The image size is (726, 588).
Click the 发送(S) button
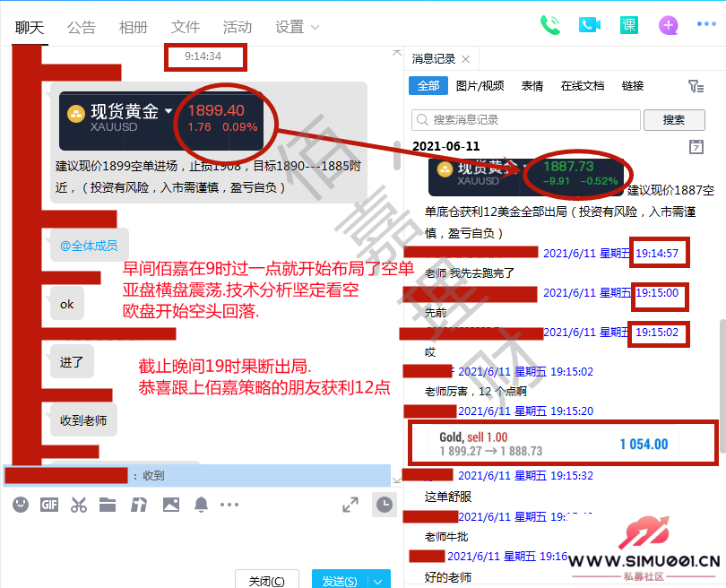[340, 580]
